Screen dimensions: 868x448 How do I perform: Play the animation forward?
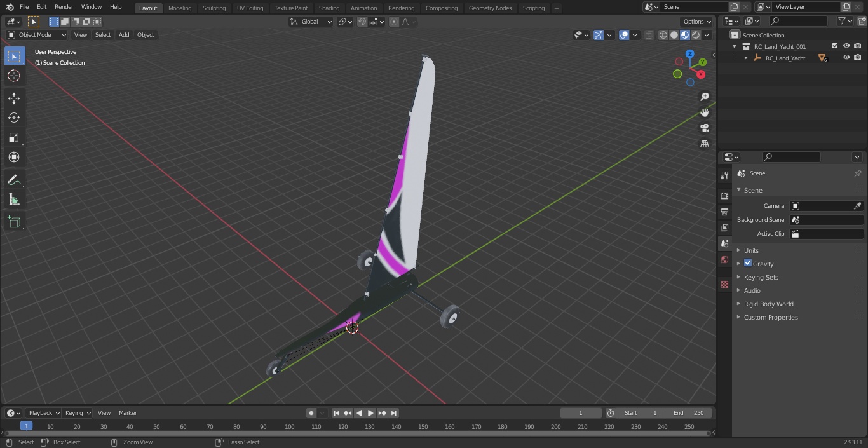click(x=370, y=413)
